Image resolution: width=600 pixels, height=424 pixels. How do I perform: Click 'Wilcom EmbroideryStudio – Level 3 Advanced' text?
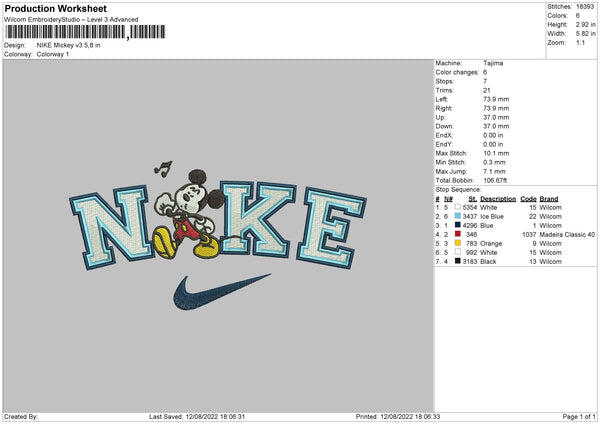pyautogui.click(x=71, y=20)
